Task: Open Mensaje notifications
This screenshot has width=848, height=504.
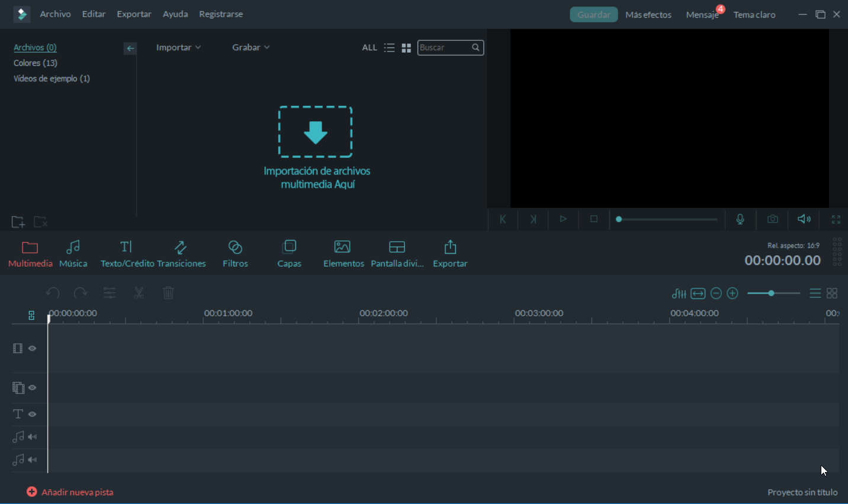Action: tap(703, 15)
